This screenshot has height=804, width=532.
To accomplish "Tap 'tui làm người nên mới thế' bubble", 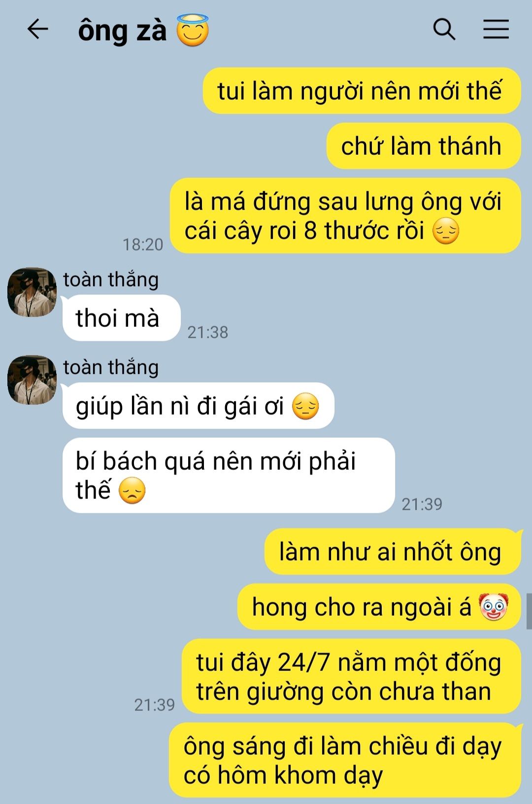I will tap(362, 91).
